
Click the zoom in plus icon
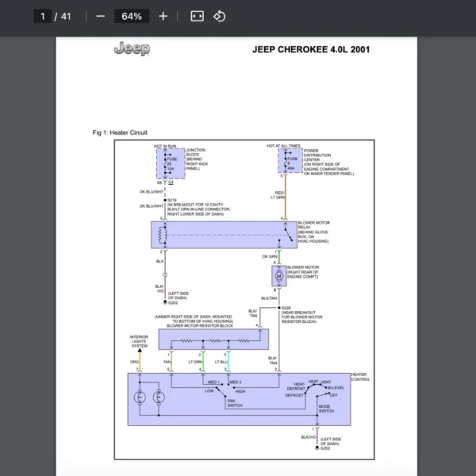click(163, 16)
